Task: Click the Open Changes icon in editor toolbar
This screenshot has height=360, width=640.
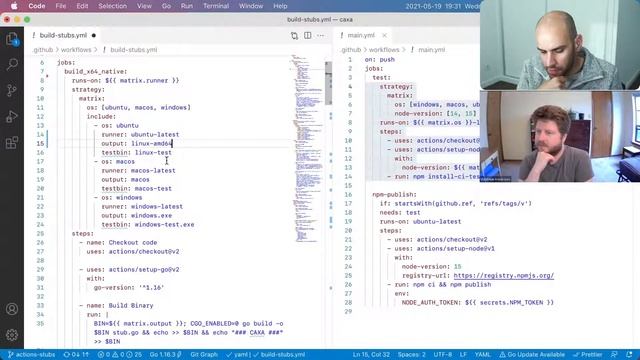Action: click(x=294, y=36)
